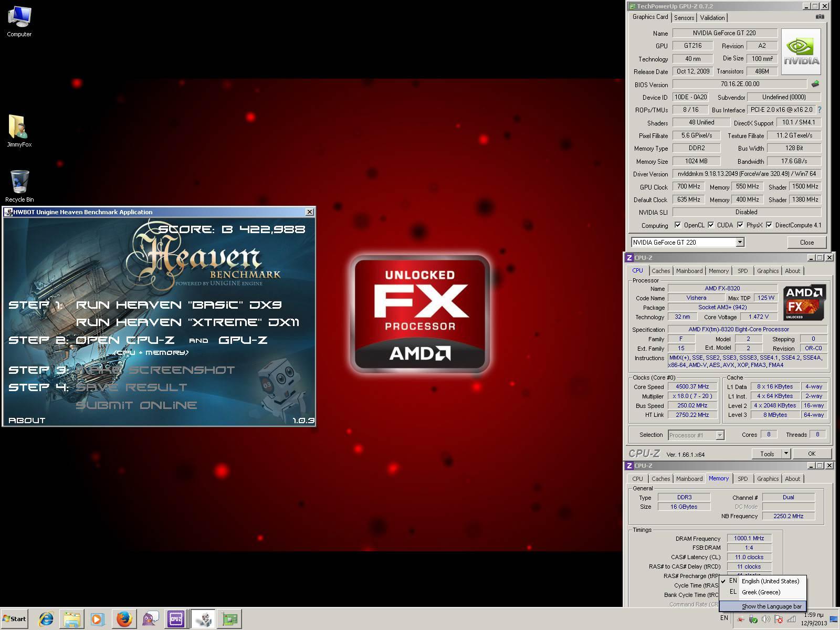Click the CPU-Z Tools button
This screenshot has width=840, height=630.
click(x=767, y=454)
